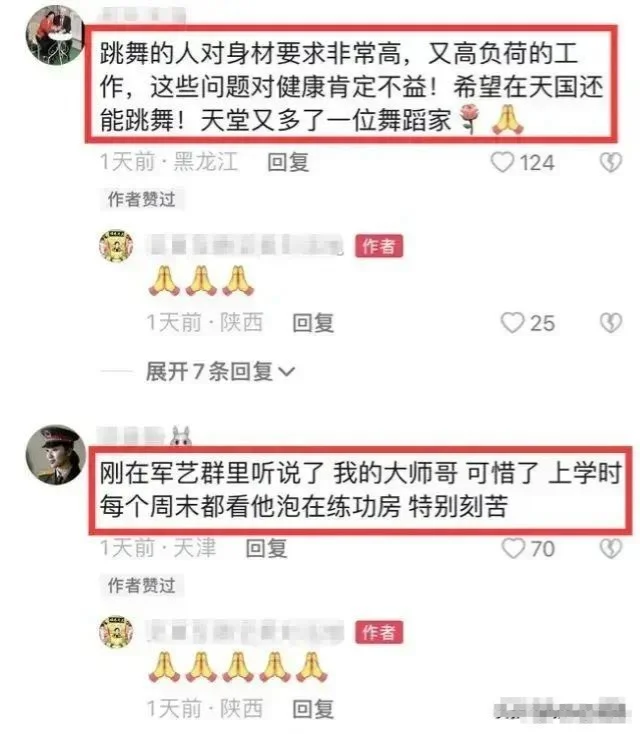Screen dimensions: 640x734
Task: Reply to the author's first Shaanxi comment
Action: 313,323
